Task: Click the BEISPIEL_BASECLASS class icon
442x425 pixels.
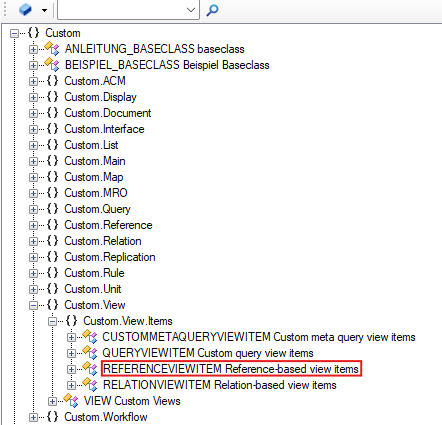Action: point(52,64)
